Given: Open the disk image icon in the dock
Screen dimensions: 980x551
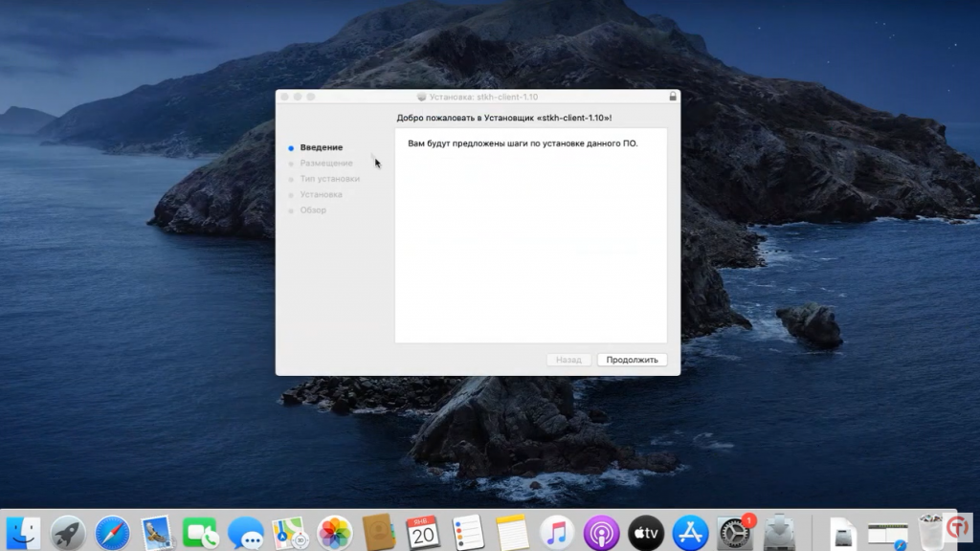Looking at the screenshot, I should pos(842,534).
